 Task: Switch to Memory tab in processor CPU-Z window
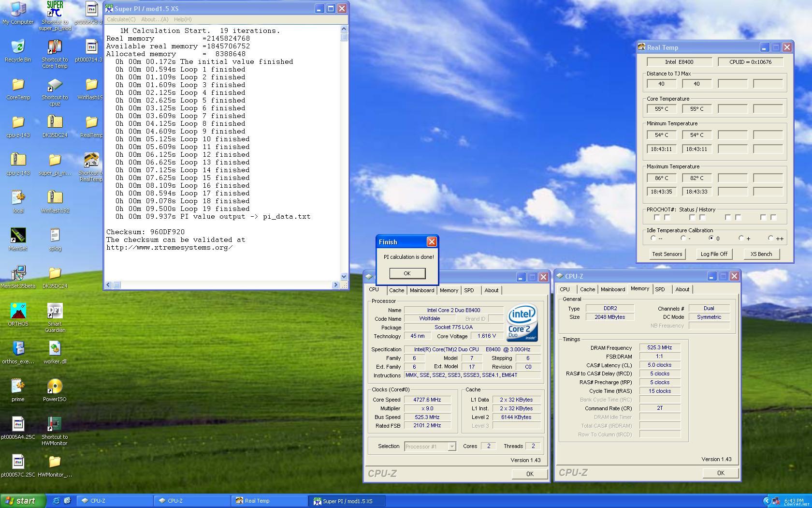click(x=449, y=290)
